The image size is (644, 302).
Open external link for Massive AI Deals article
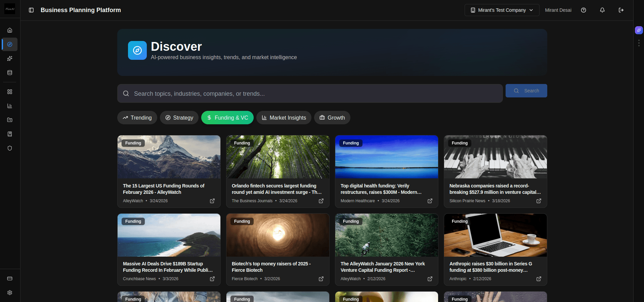[212, 279]
